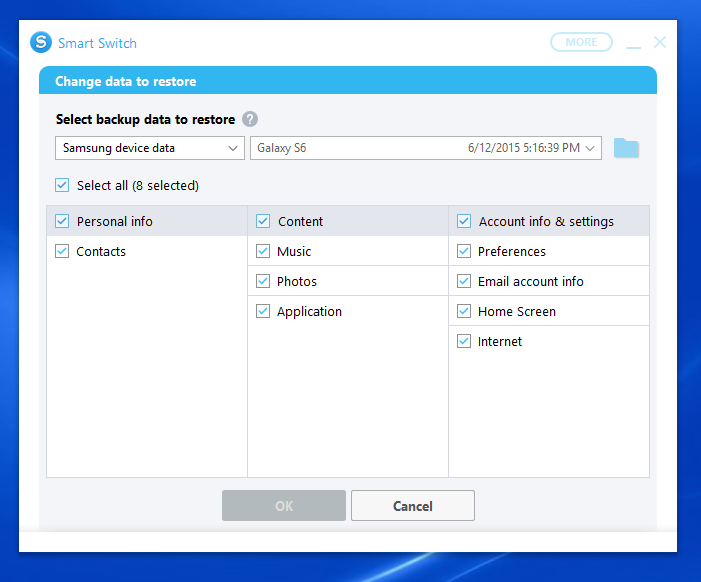Uncheck the Preferences checkbox

464,251
